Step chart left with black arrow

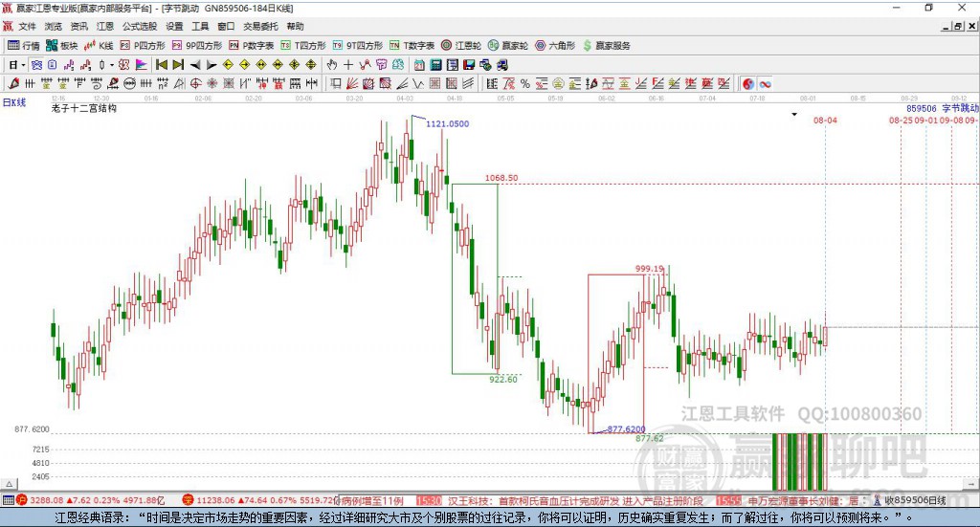tap(195, 65)
